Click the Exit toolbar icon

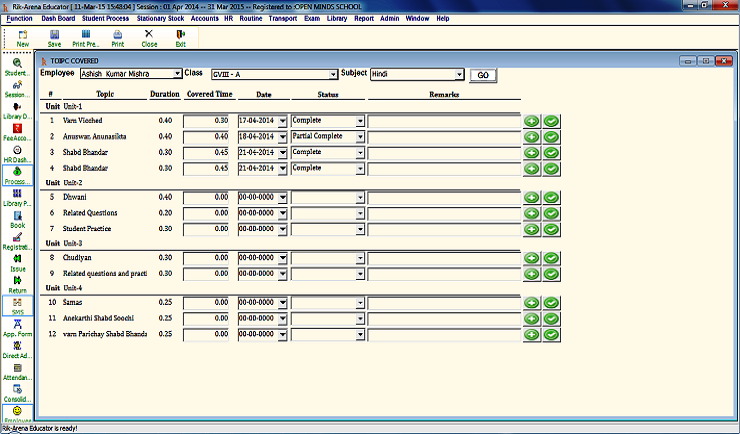[x=180, y=38]
